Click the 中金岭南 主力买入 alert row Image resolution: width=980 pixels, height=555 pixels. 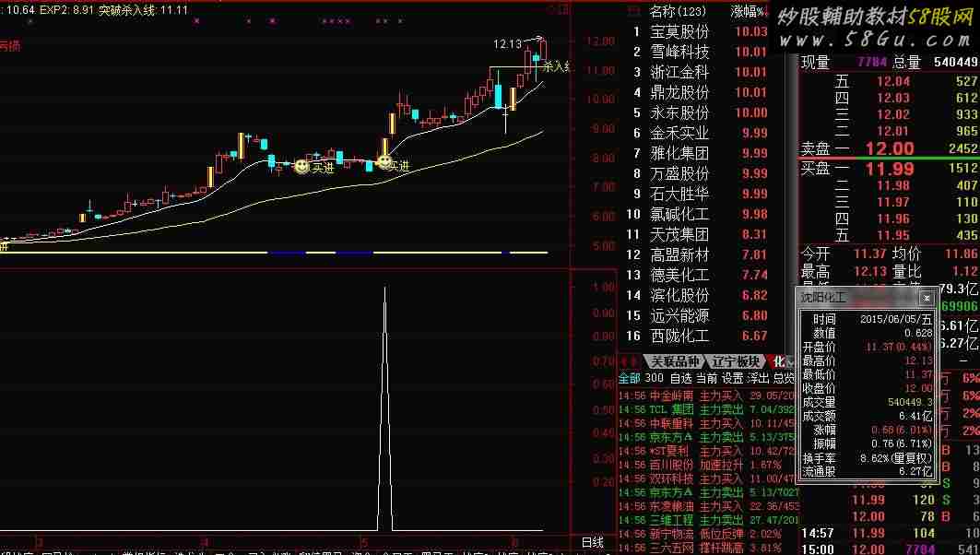click(x=708, y=396)
